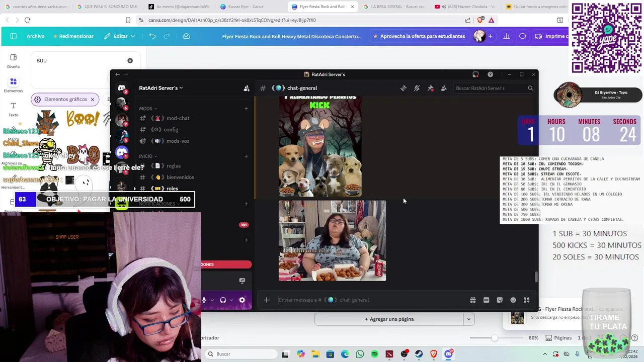This screenshot has width=644, height=362.
Task: Toggle notification settings bell in Discord header
Action: point(417,88)
